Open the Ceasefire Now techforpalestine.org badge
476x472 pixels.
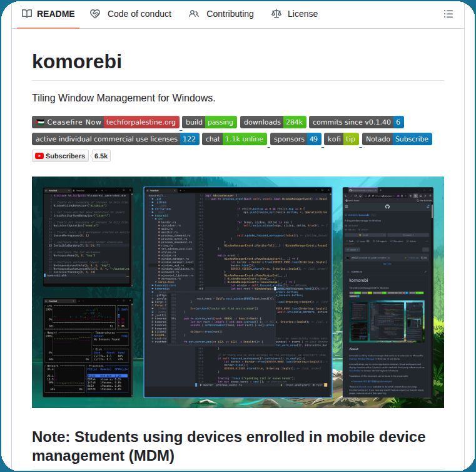pyautogui.click(x=106, y=122)
